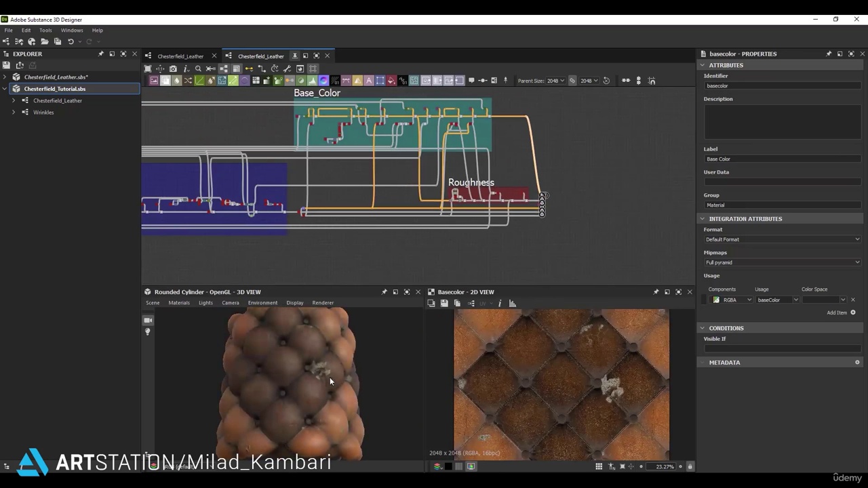
Task: Click the Identifier field containing basecolor
Action: point(783,86)
